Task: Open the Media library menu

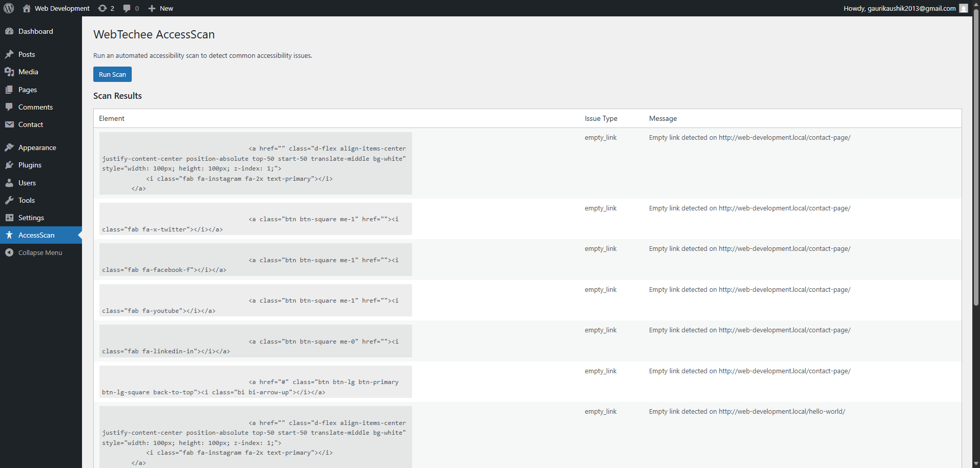Action: click(x=41, y=72)
